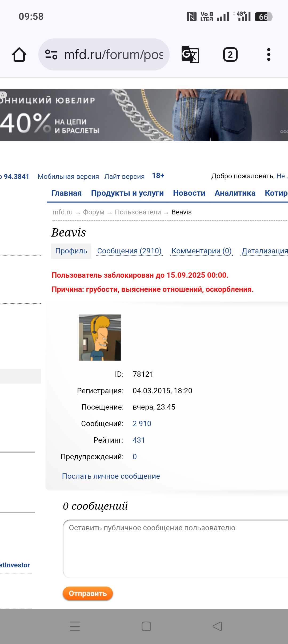Open the Детализация tab
Image resolution: width=288 pixels, height=644 pixels.
point(265,251)
